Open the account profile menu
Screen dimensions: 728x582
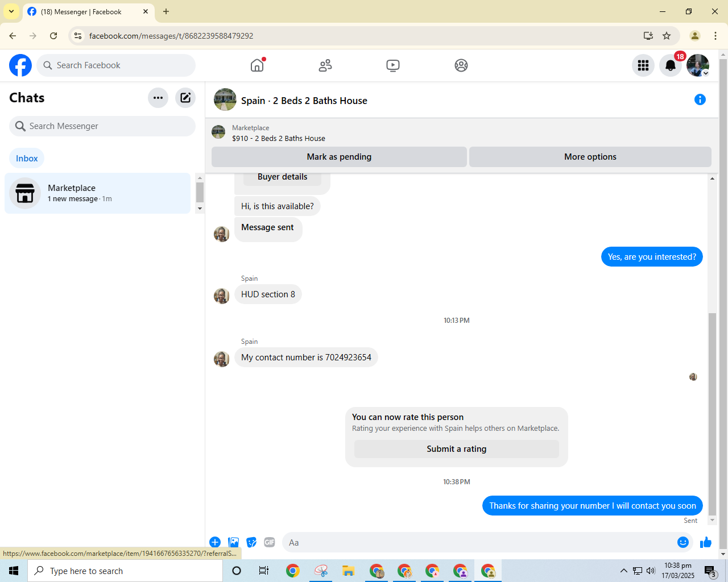click(x=698, y=65)
